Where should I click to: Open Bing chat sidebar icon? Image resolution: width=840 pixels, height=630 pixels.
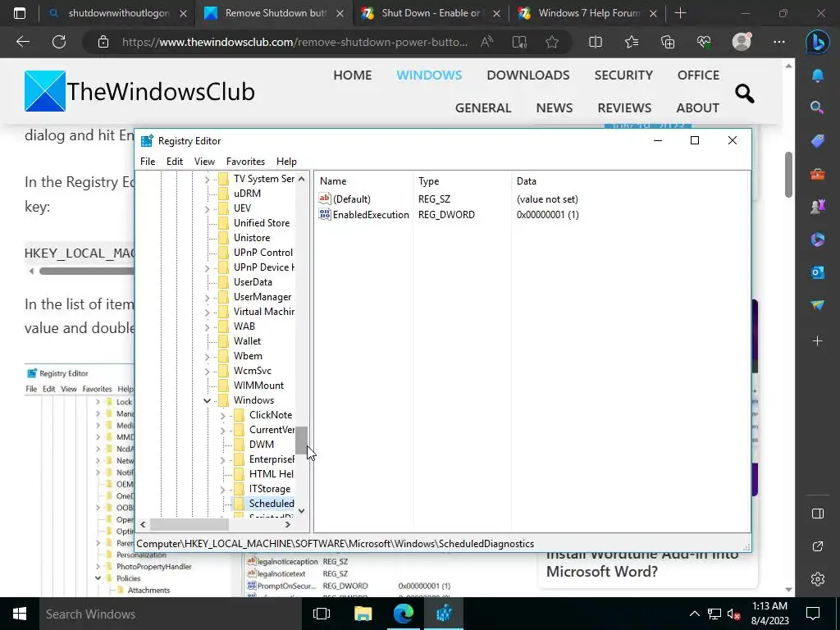pyautogui.click(x=818, y=43)
